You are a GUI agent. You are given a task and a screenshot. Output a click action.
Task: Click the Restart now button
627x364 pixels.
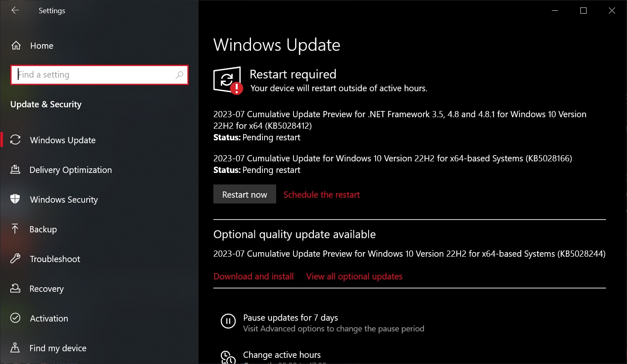245,194
